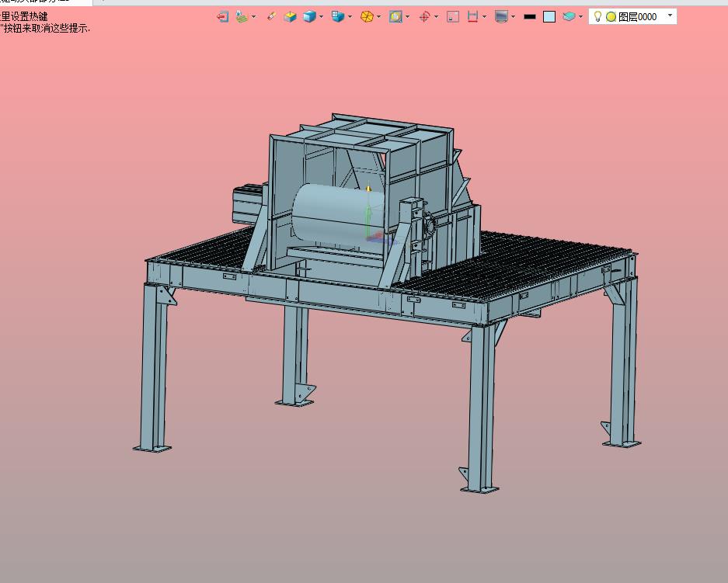Click the black line color swatch
Image resolution: width=728 pixels, height=583 pixels.
[530, 17]
